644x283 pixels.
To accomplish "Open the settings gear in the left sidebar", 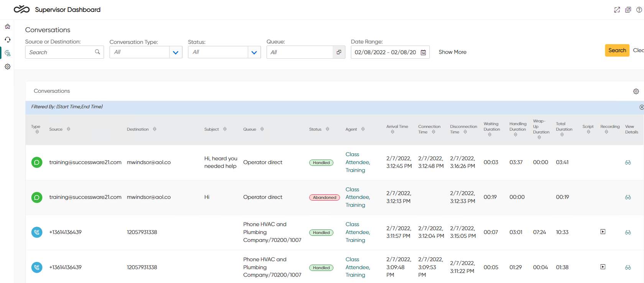I will click(7, 67).
